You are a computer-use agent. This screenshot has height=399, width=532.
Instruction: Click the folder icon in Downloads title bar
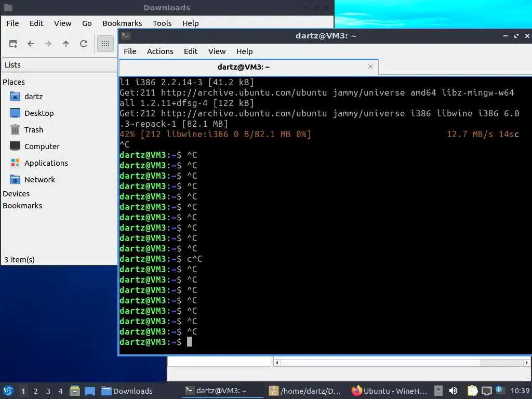8,7
